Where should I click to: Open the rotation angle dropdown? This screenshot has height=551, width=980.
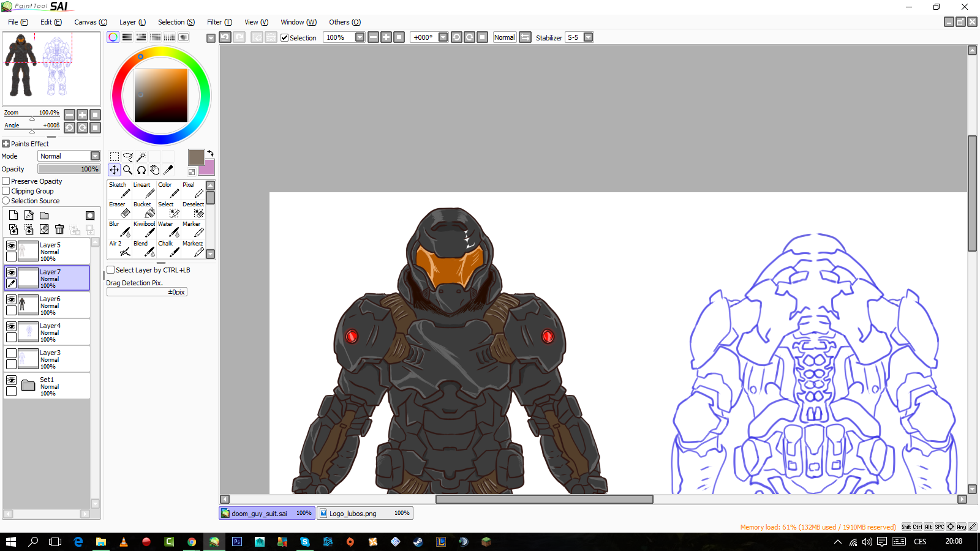[x=443, y=37]
